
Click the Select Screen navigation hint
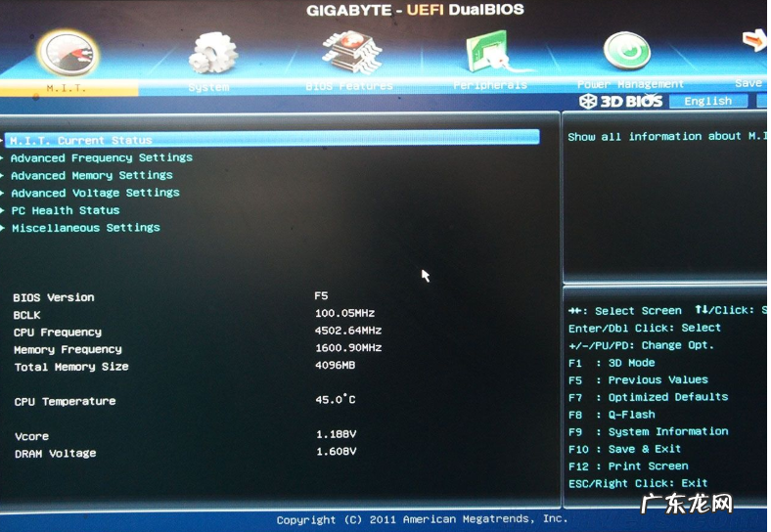625,311
